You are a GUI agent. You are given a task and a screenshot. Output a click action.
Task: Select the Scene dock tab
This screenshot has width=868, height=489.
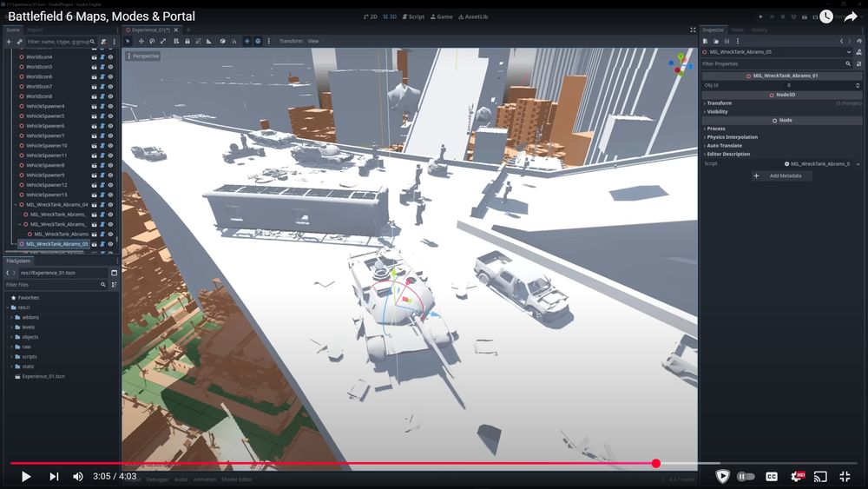coord(13,30)
